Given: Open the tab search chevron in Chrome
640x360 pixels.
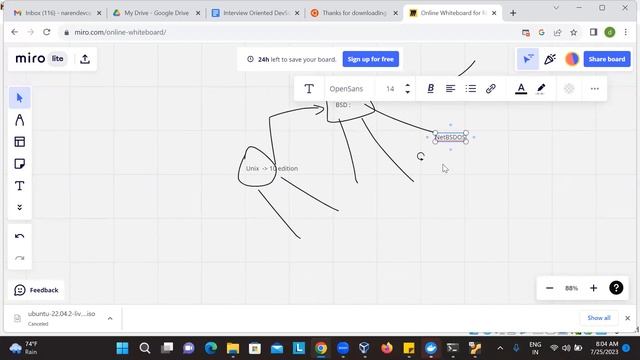Looking at the screenshot, I should [x=556, y=7].
